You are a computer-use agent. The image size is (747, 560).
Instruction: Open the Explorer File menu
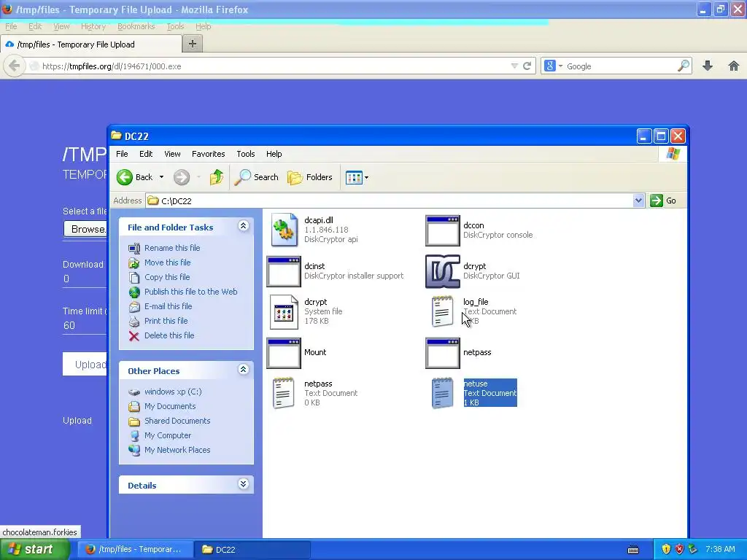coord(122,154)
